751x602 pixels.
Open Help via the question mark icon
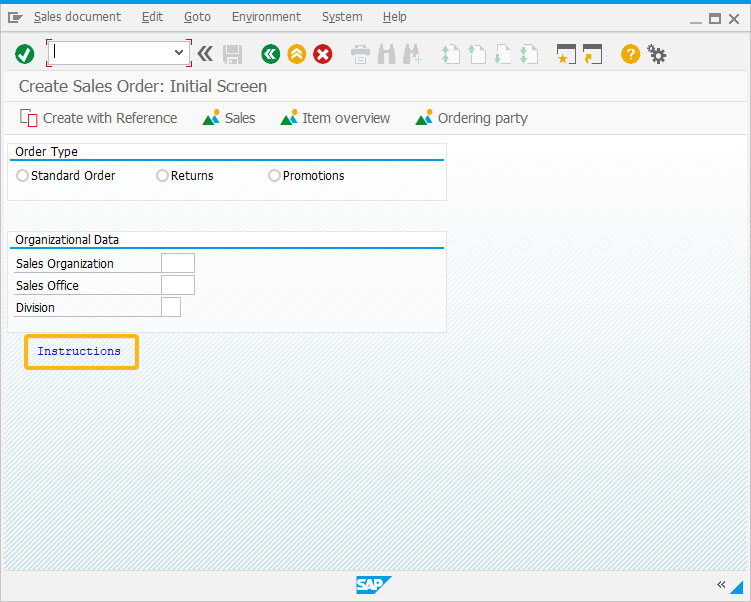click(x=630, y=54)
